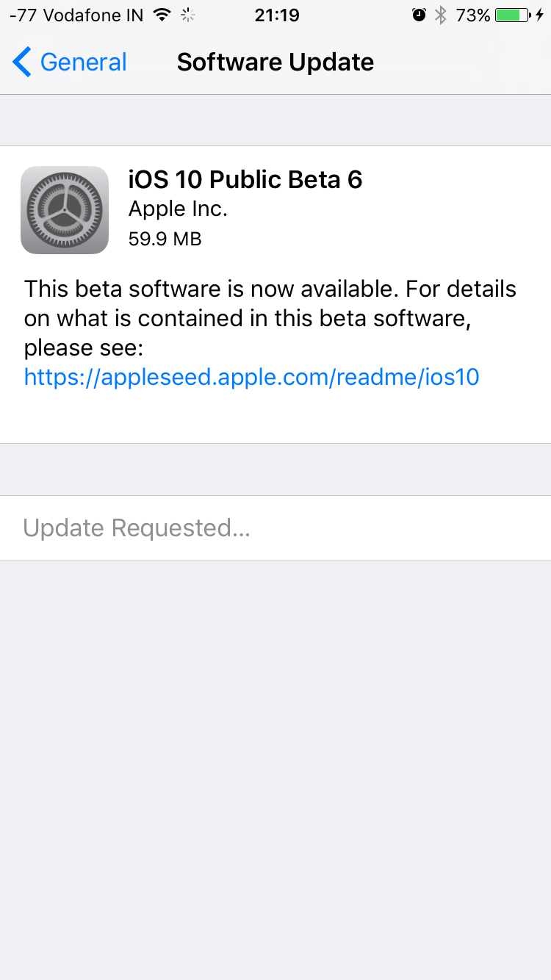Go back to General settings

70,62
